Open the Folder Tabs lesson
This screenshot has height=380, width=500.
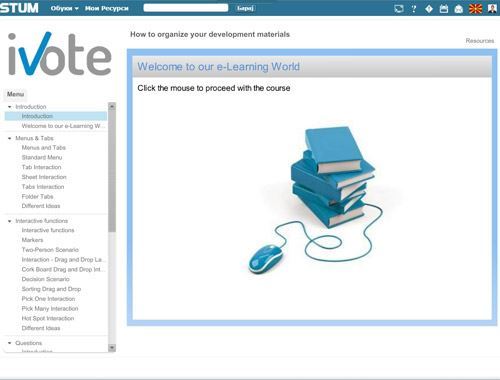37,196
